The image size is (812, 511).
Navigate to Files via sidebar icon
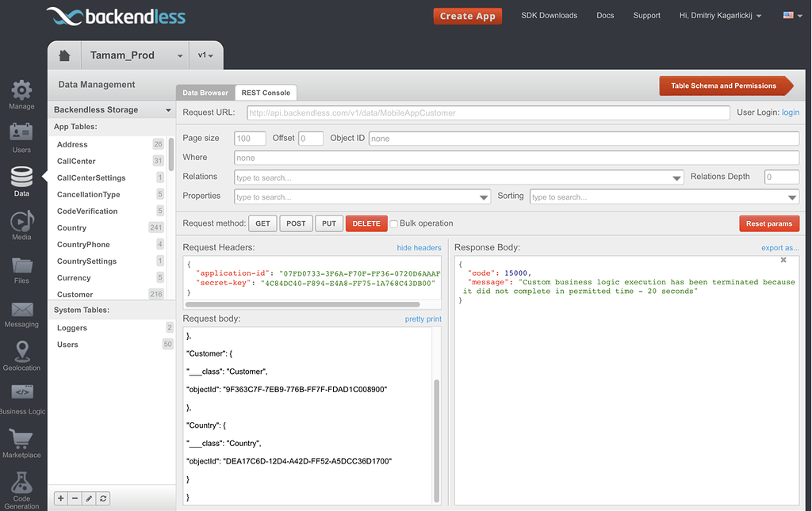tap(21, 269)
